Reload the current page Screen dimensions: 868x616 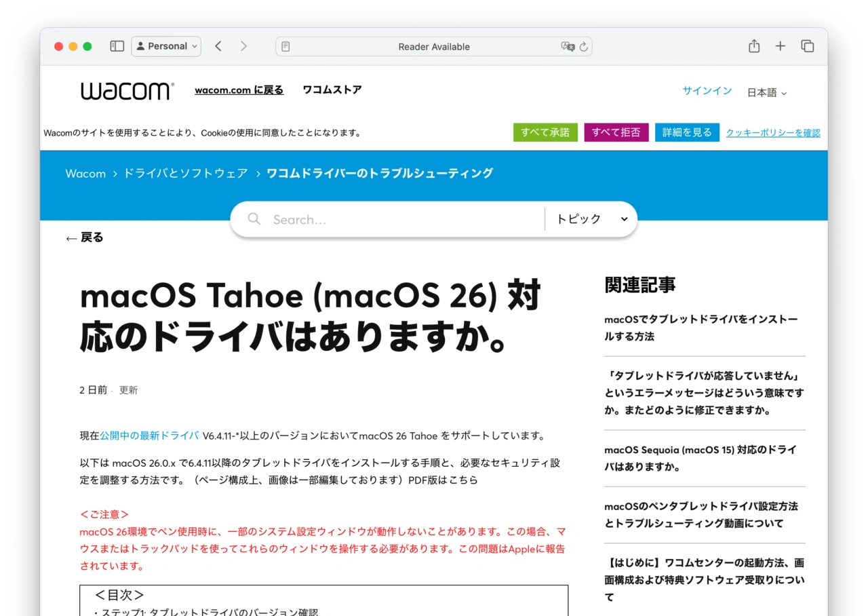point(583,47)
